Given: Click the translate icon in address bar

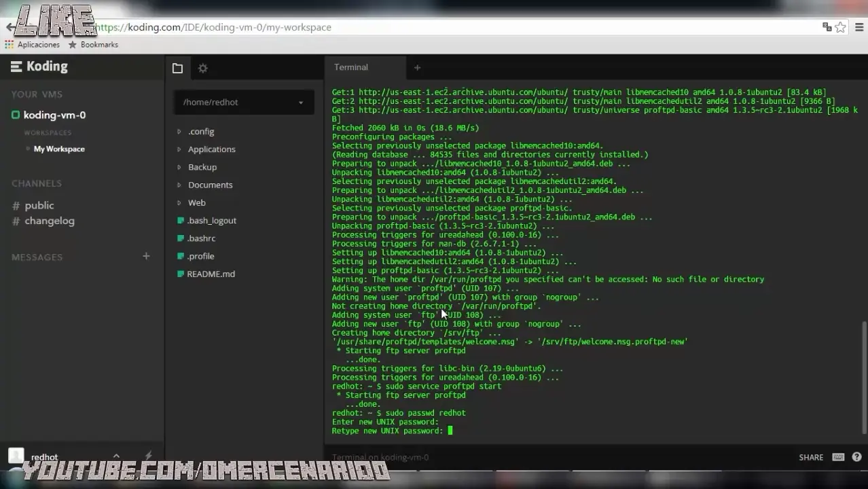Looking at the screenshot, I should (x=827, y=27).
